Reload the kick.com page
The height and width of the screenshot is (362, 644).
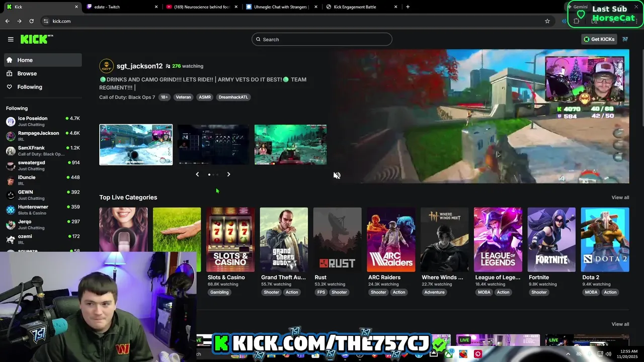point(31,21)
